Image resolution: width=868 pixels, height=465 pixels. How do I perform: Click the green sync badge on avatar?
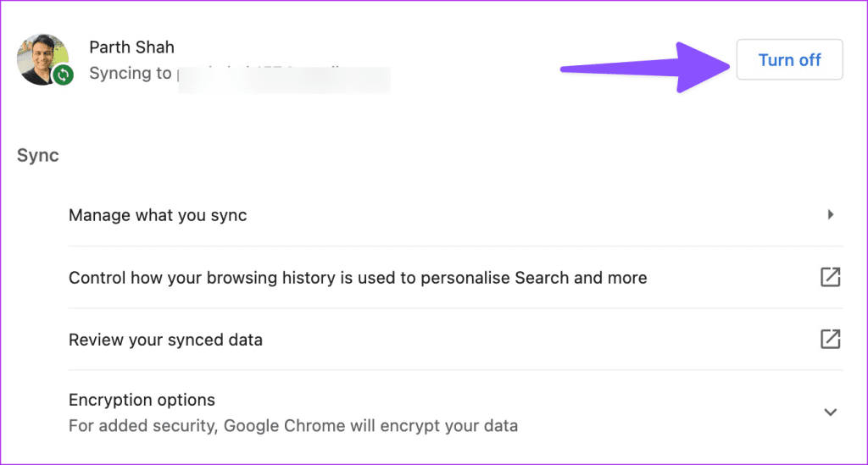coord(63,75)
